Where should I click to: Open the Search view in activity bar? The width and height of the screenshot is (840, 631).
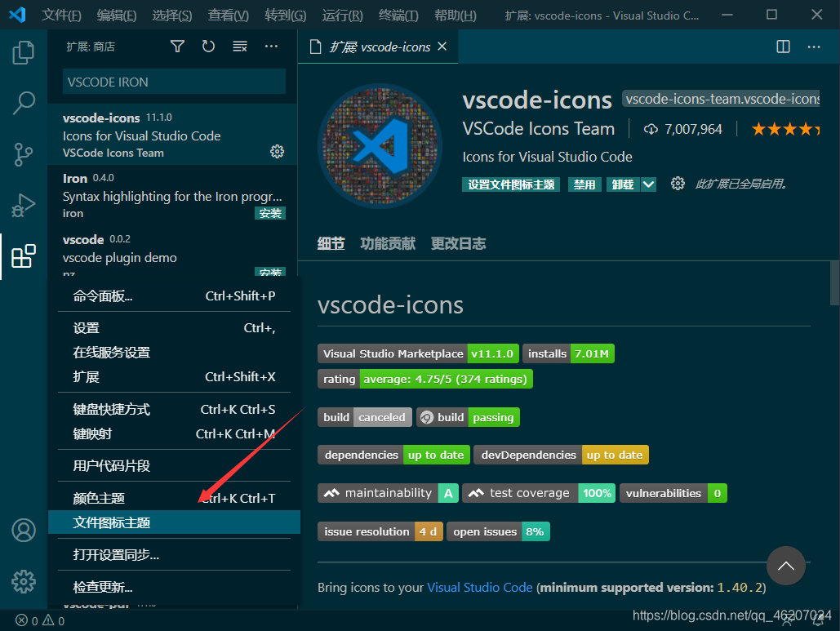coord(23,102)
